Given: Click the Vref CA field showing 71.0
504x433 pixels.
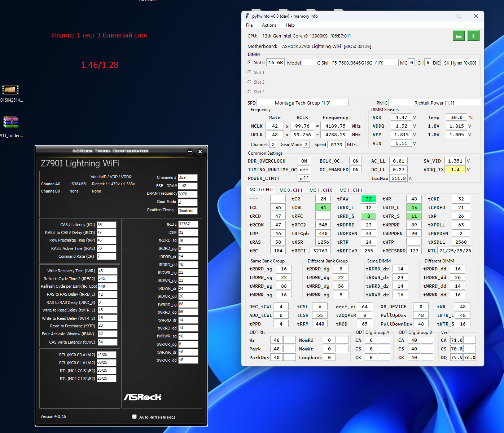Looking at the screenshot, I should (457, 340).
